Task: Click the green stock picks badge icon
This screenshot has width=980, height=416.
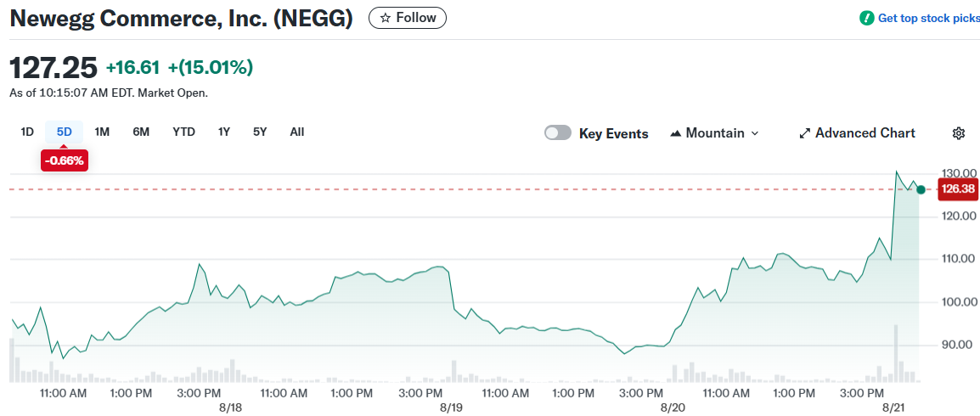Action: coord(866,18)
